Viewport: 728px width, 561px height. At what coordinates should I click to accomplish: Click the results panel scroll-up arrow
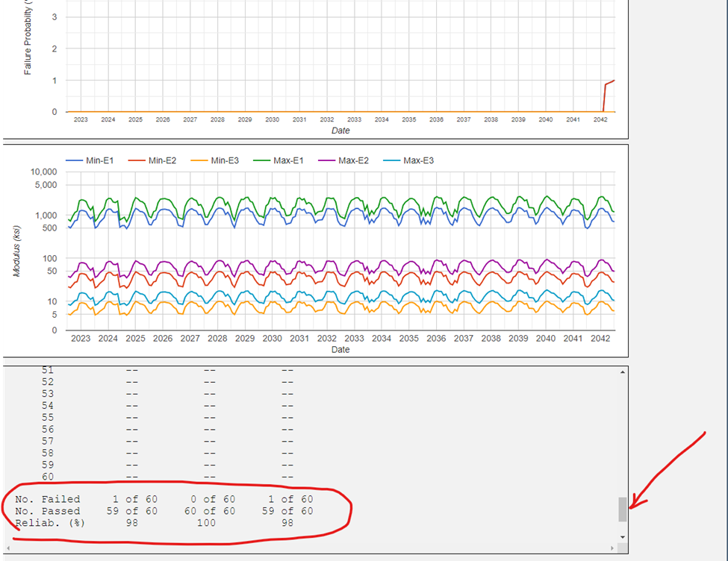tap(622, 372)
